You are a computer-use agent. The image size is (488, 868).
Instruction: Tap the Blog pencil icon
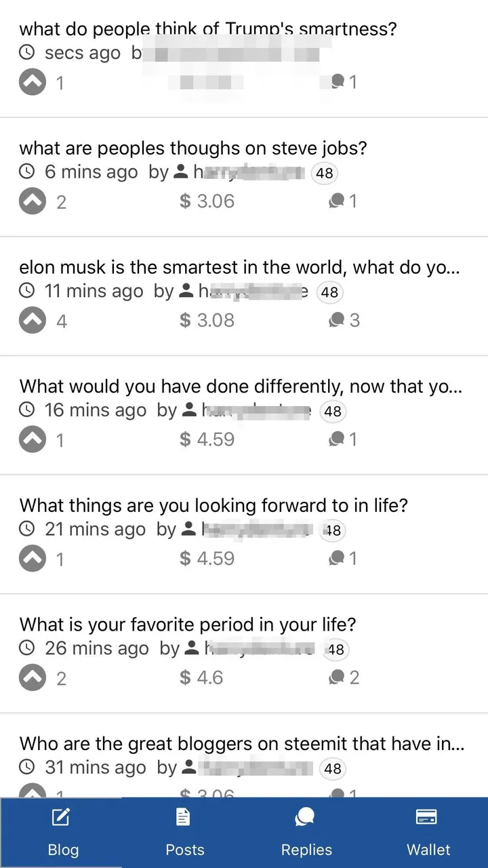(x=61, y=818)
